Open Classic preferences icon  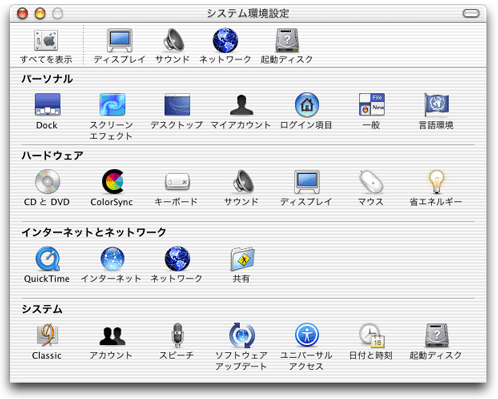[47, 335]
